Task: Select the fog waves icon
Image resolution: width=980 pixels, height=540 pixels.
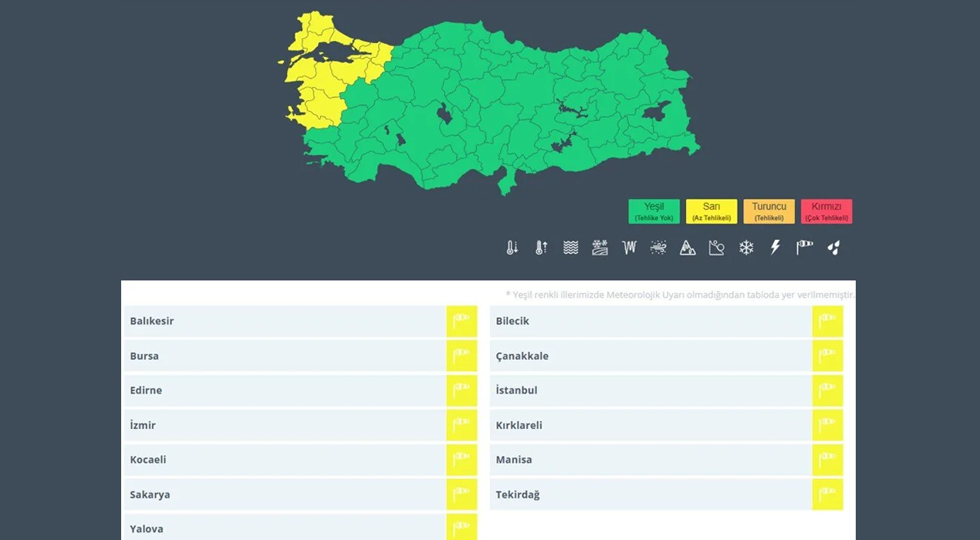Action: 570,248
